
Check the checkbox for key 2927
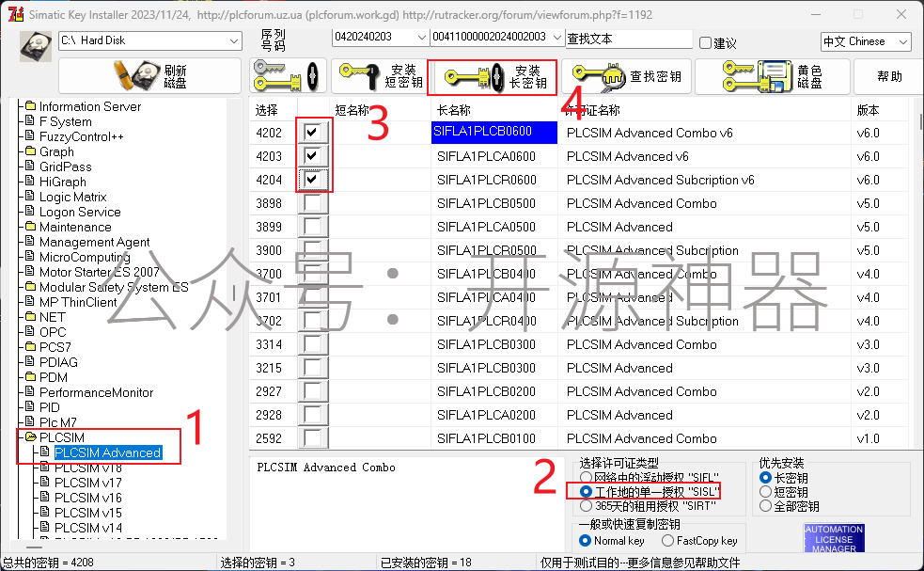tap(312, 391)
